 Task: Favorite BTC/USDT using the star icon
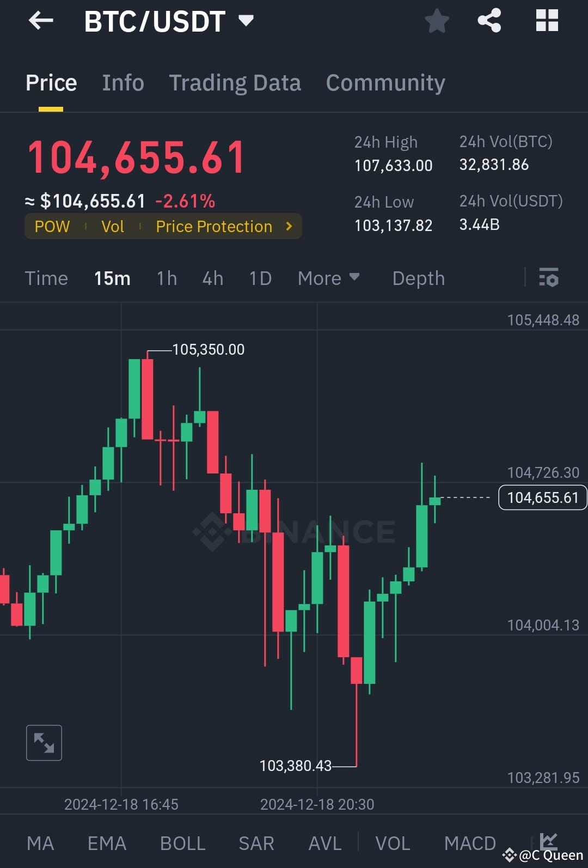[437, 21]
